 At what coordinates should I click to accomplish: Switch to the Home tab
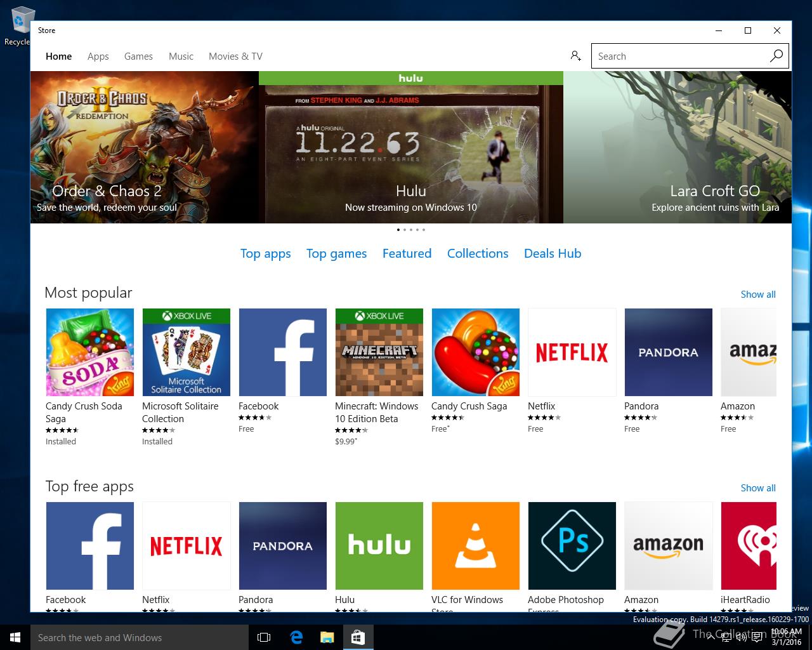pyautogui.click(x=58, y=56)
